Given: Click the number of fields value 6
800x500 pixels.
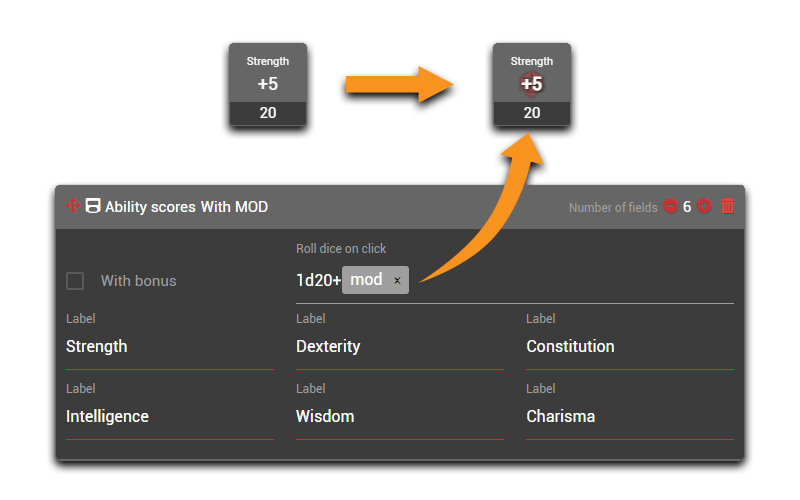Looking at the screenshot, I should coord(687,207).
